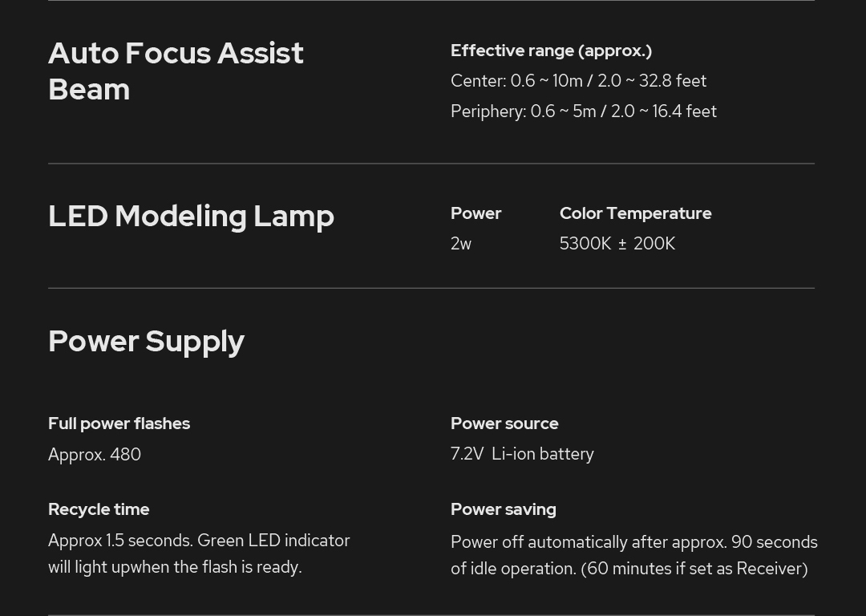
Task: Select the Power source label
Action: tap(504, 423)
